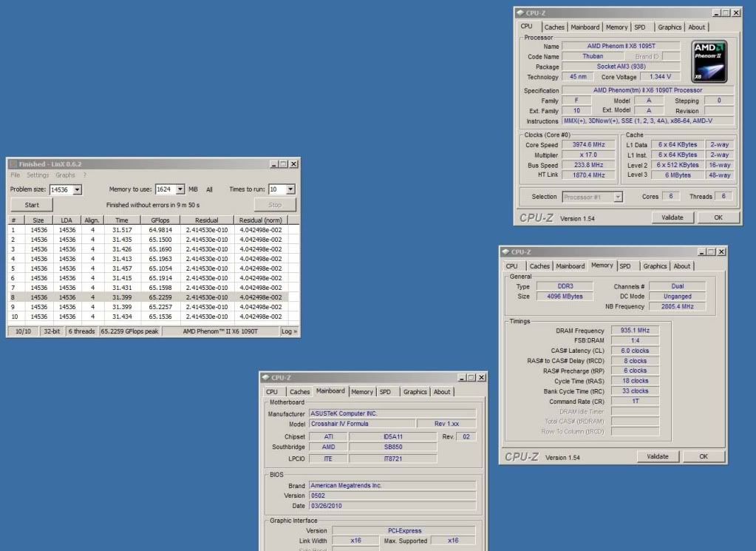
Task: Click the GFlops column header
Action: pyautogui.click(x=160, y=220)
